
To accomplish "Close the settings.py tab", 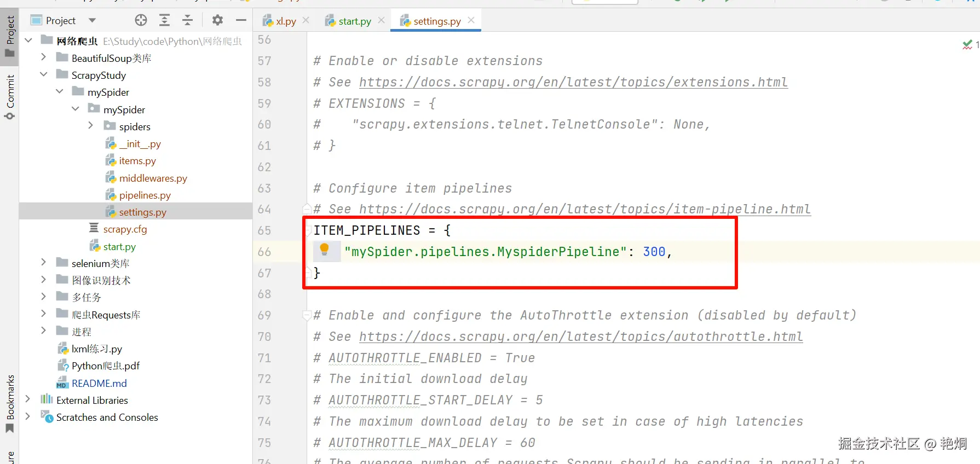I will [x=471, y=20].
